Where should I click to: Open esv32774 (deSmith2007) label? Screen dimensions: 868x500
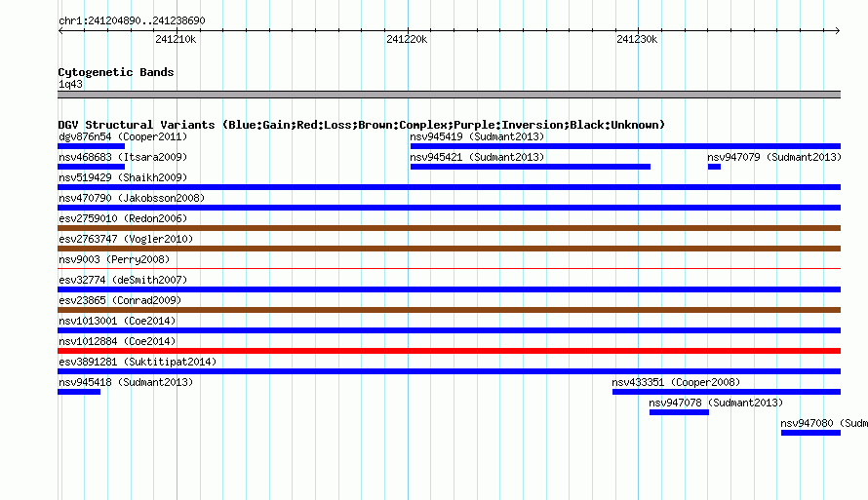123,280
